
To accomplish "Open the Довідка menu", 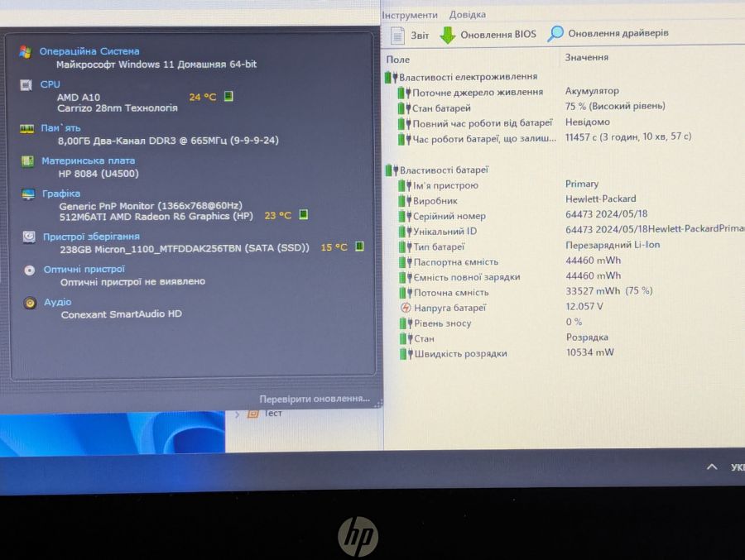I will (468, 14).
